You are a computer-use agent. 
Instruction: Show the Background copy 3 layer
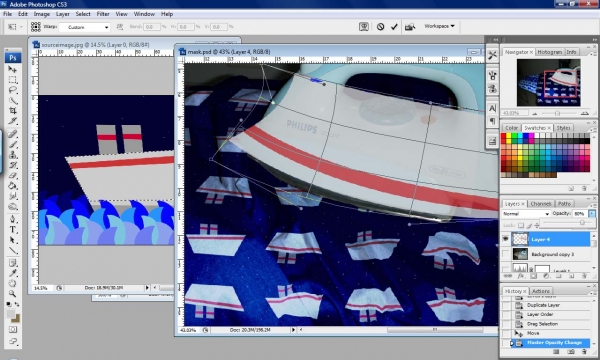(506, 254)
